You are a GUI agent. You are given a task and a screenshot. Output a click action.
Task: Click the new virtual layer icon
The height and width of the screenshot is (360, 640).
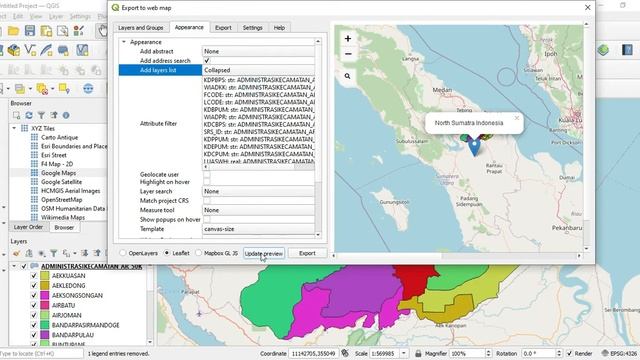tap(82, 50)
